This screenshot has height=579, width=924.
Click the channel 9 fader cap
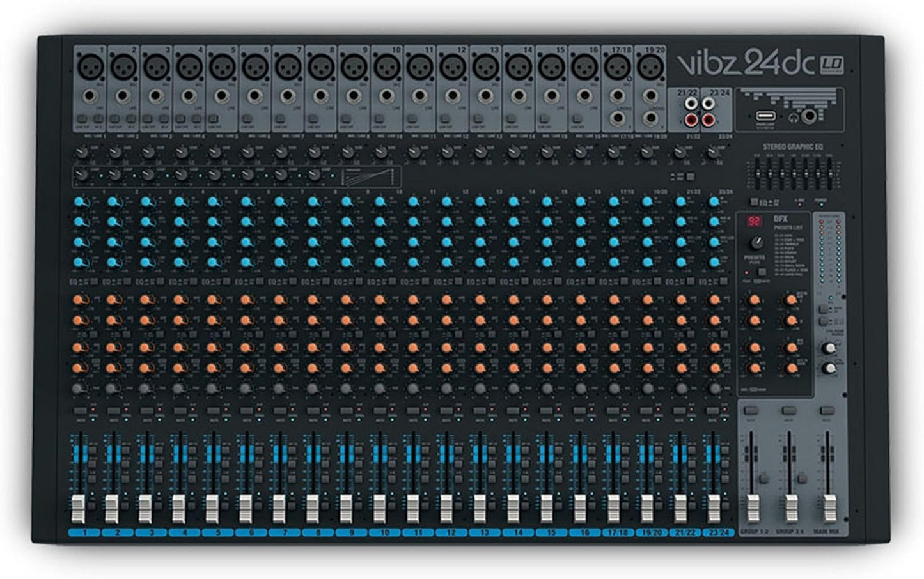pos(346,508)
